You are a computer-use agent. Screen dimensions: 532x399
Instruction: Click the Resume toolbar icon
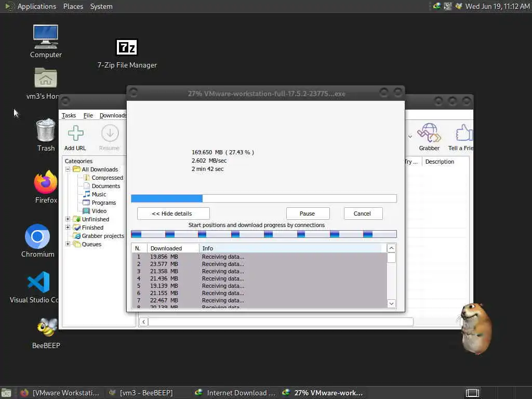pyautogui.click(x=110, y=138)
